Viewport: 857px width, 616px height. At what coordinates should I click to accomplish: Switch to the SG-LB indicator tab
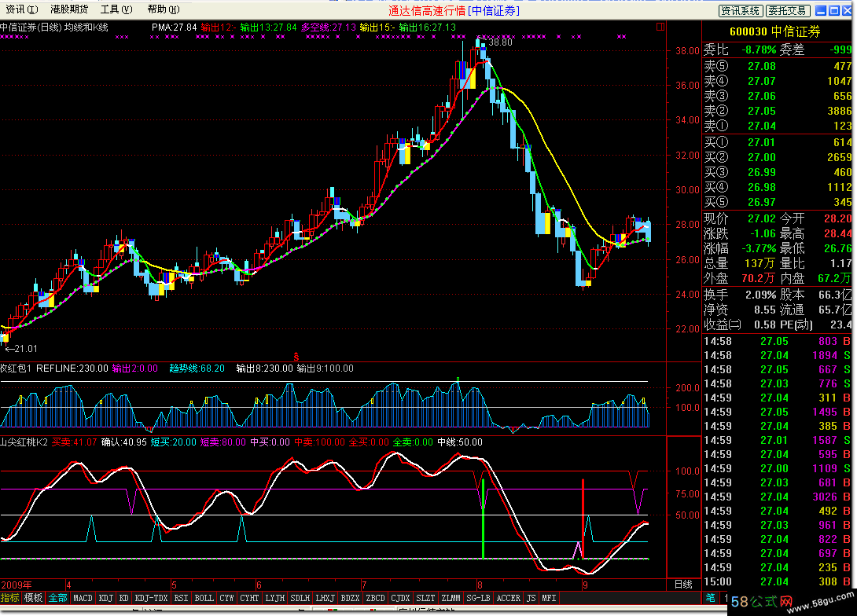(x=478, y=598)
